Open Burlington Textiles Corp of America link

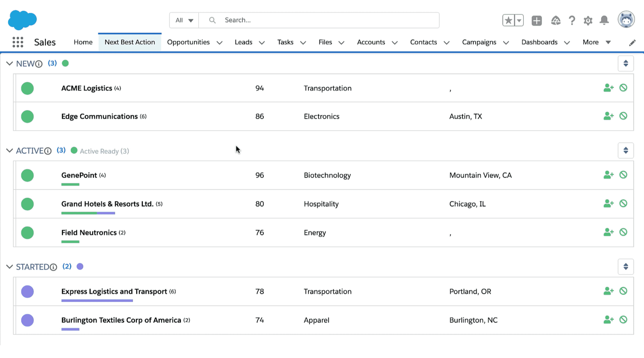click(x=121, y=320)
